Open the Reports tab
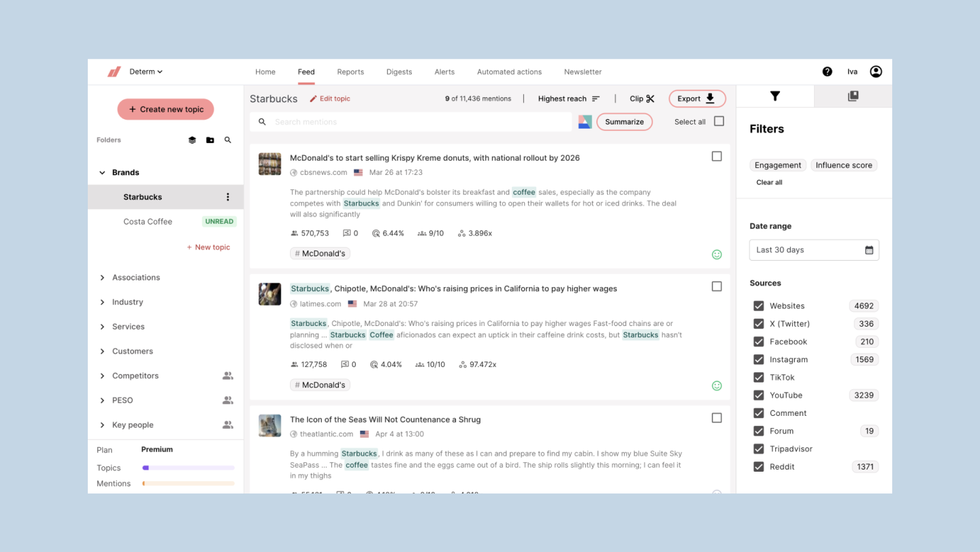 [350, 71]
